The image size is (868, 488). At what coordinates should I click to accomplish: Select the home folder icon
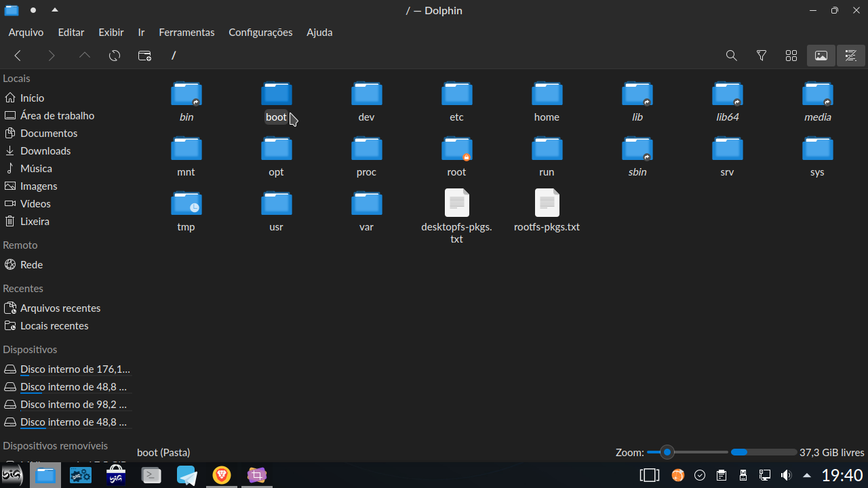(547, 94)
